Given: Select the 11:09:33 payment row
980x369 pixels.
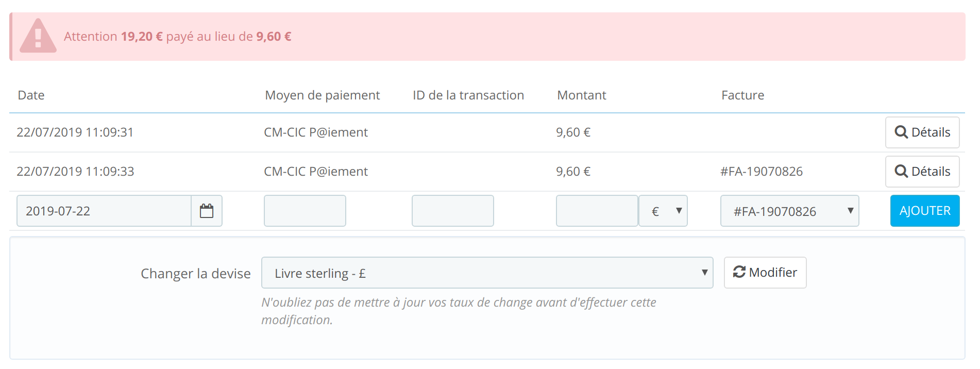Looking at the screenshot, I should coord(75,172).
